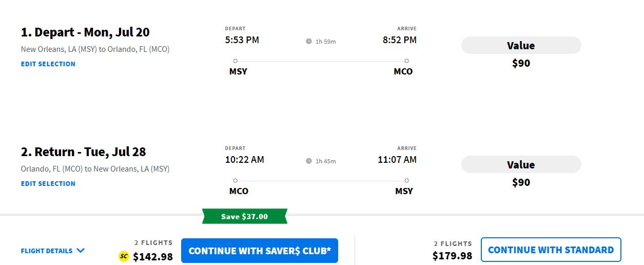The image size is (644, 265).
Task: Edit selection for the Tue, Jul 28 return
Action: [x=48, y=184]
